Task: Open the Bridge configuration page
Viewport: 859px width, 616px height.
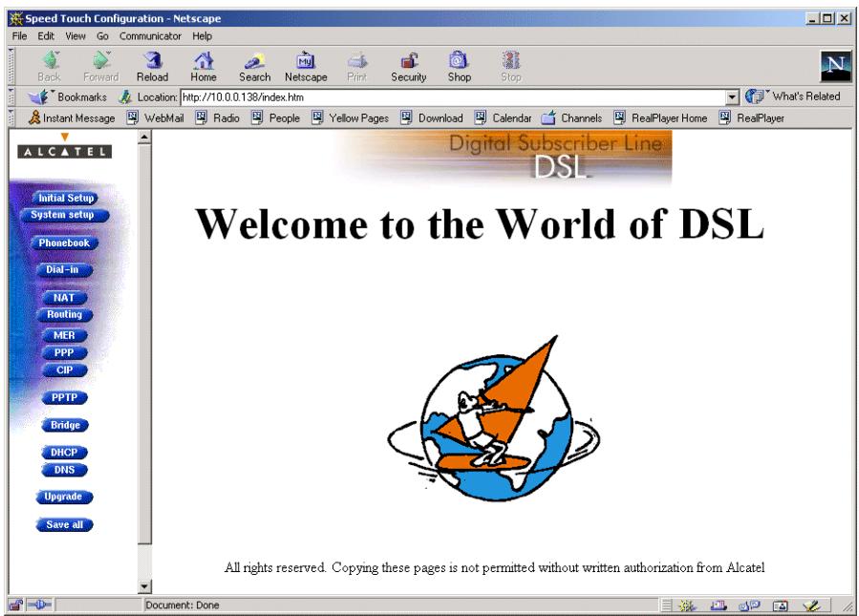Action: (65, 425)
